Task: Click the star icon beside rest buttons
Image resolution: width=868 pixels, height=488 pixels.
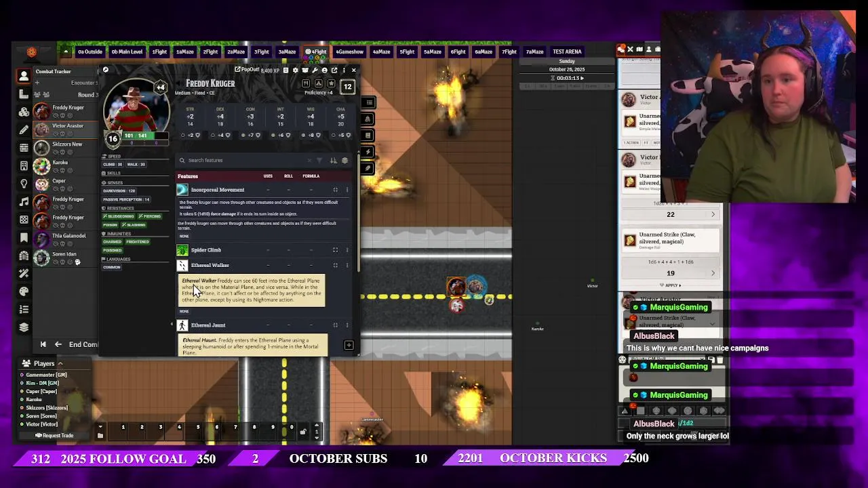Action: [331, 83]
